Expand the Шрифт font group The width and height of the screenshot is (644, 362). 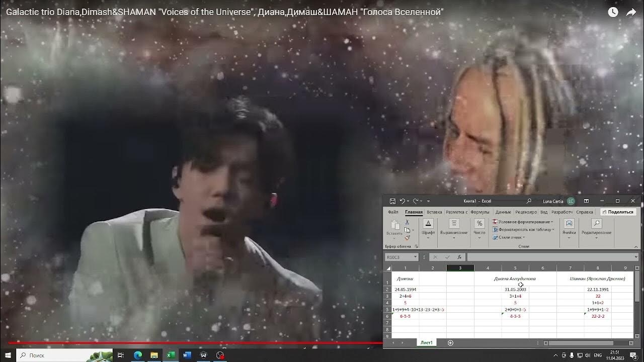(x=428, y=228)
